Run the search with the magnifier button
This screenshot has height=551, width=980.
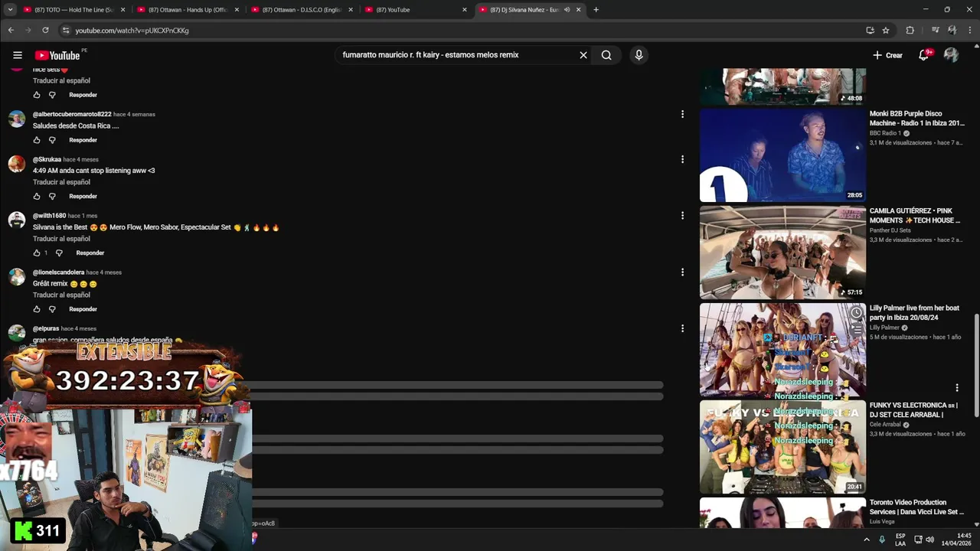tap(606, 55)
